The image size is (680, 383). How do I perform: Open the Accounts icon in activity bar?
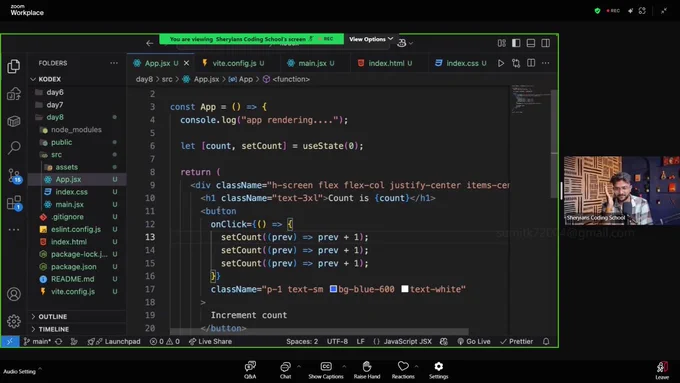[14, 295]
